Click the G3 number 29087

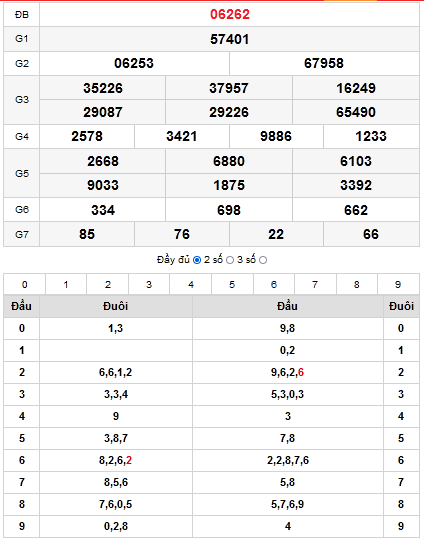[x=103, y=112]
